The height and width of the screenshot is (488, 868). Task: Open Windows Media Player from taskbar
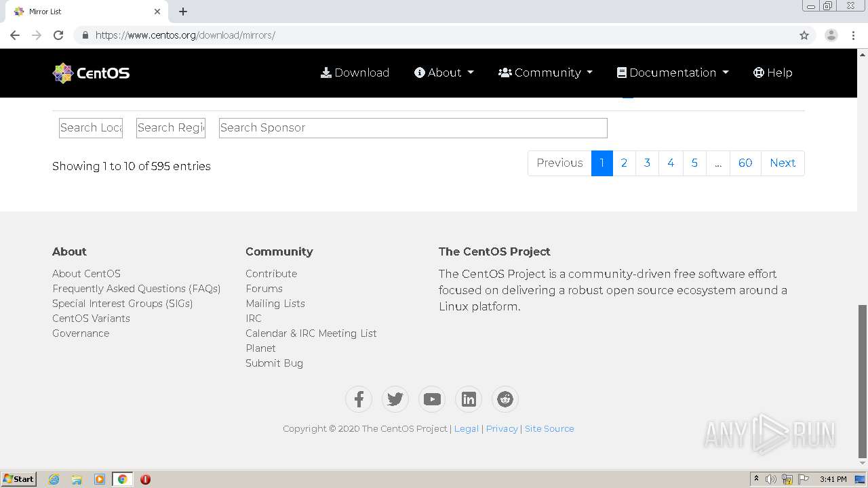100,479
